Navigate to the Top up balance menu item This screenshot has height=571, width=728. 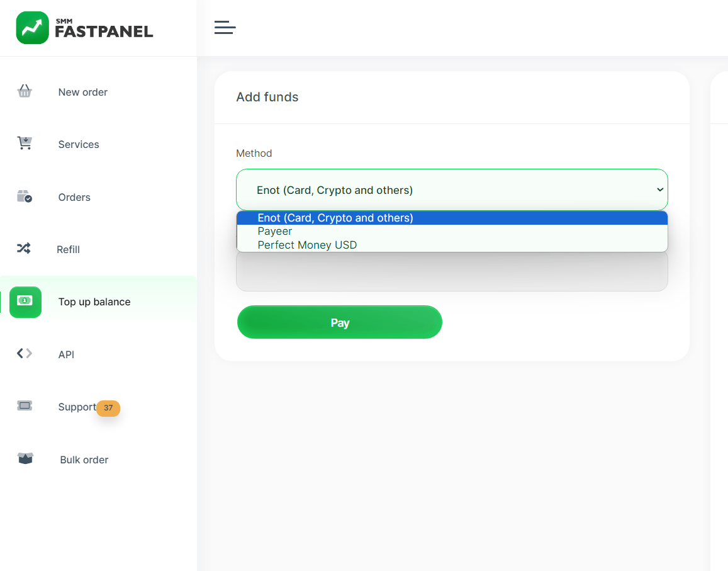click(94, 302)
